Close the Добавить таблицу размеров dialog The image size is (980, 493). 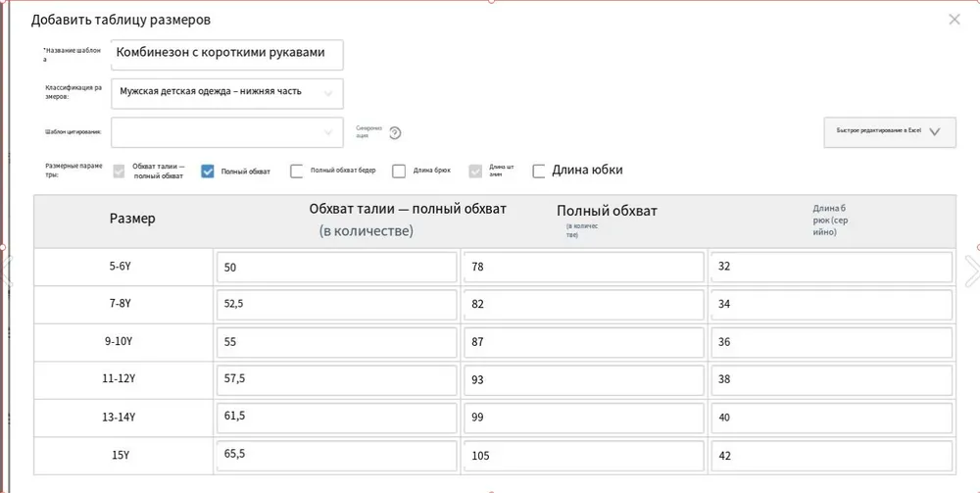click(x=954, y=20)
